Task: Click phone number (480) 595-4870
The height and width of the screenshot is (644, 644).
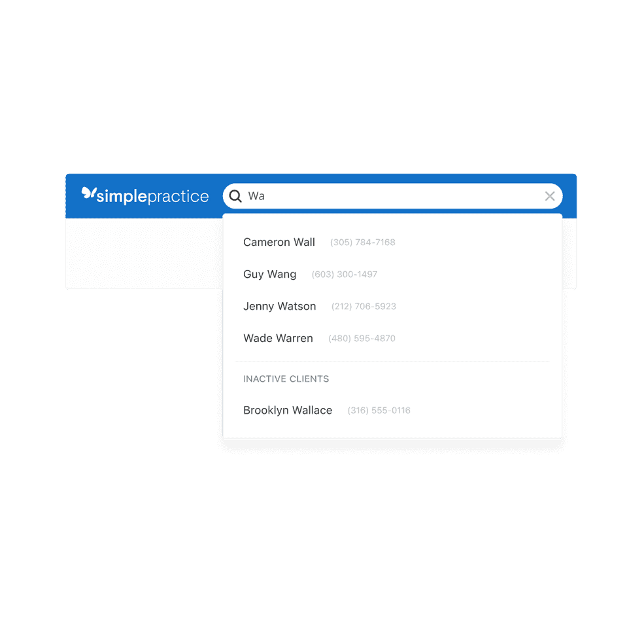Action: click(362, 339)
